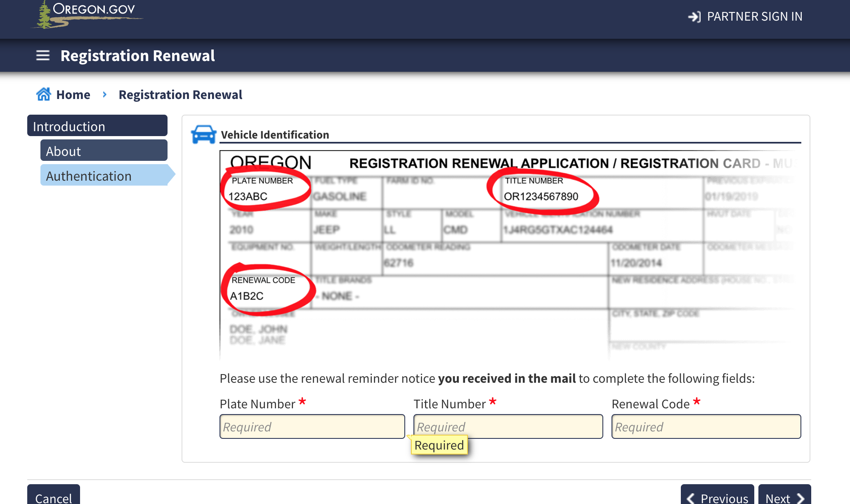
Task: Focus the Renewal Code input field
Action: tap(706, 426)
